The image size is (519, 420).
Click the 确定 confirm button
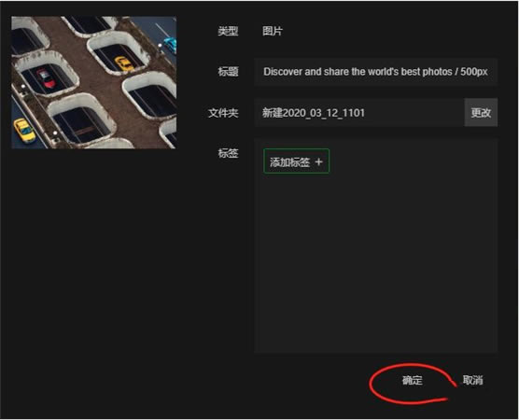(412, 380)
